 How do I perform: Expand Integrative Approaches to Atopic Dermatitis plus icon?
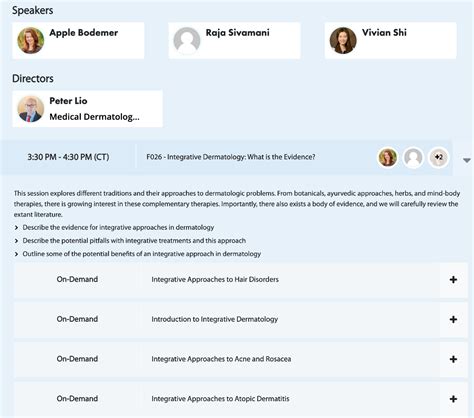[453, 399]
